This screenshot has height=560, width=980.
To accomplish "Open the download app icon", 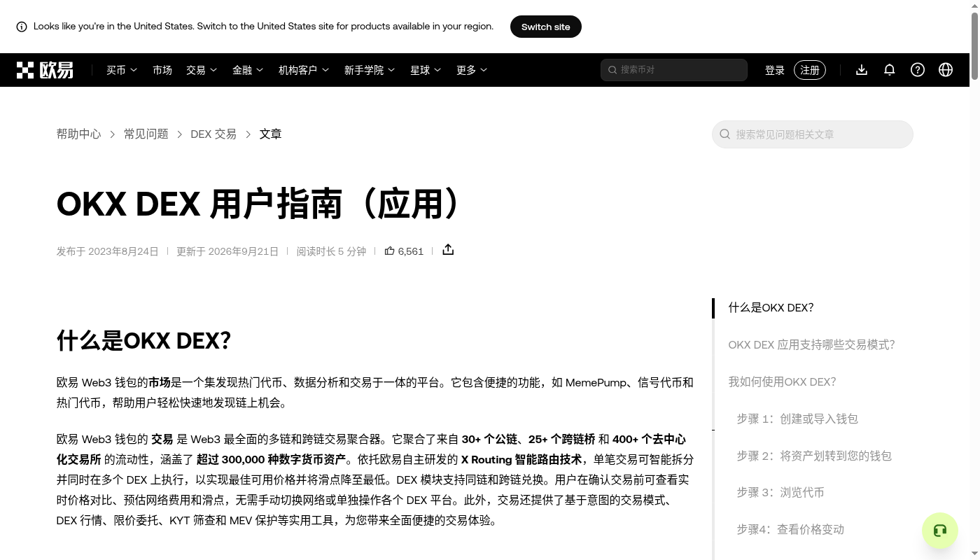I will pos(862,70).
